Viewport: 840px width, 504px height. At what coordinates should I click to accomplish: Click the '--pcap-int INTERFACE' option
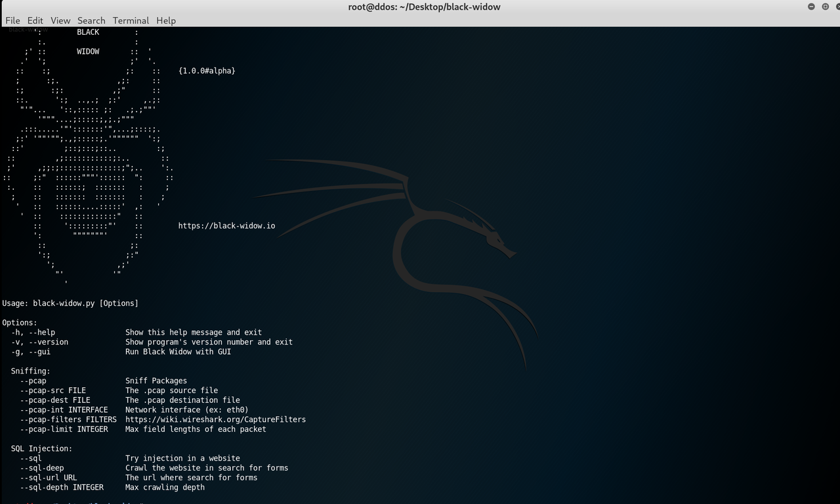(x=64, y=409)
